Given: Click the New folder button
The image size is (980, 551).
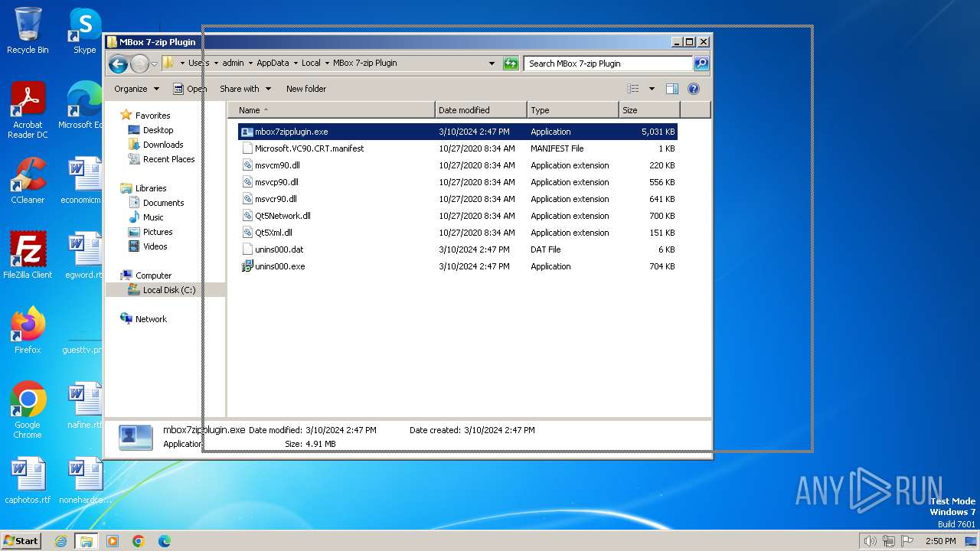Looking at the screenshot, I should pos(306,89).
